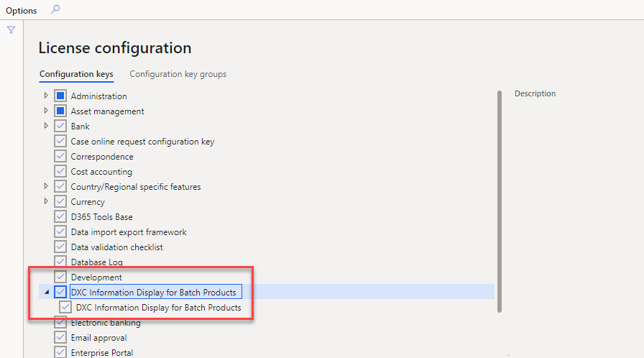Select Data import export framework item

pyautogui.click(x=129, y=232)
